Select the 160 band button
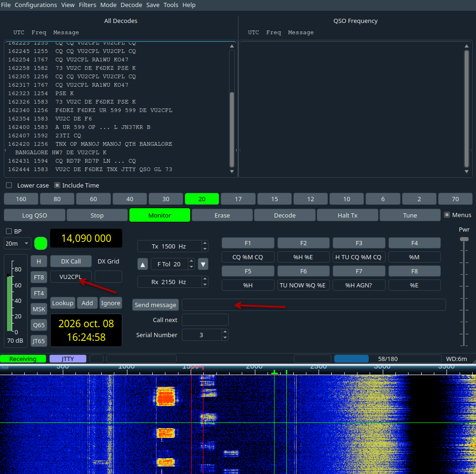Screen dimensions: 476x474 (21, 199)
